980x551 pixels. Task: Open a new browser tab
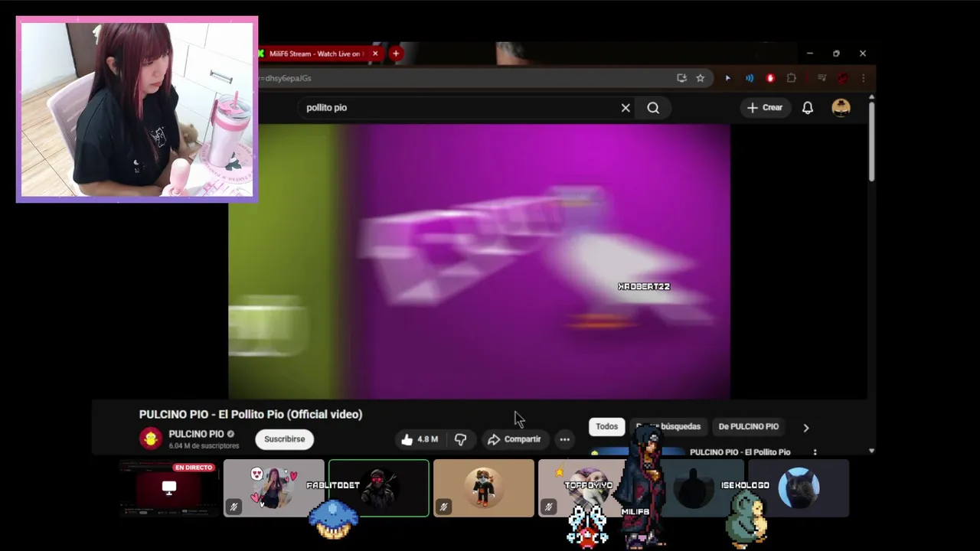pyautogui.click(x=396, y=54)
